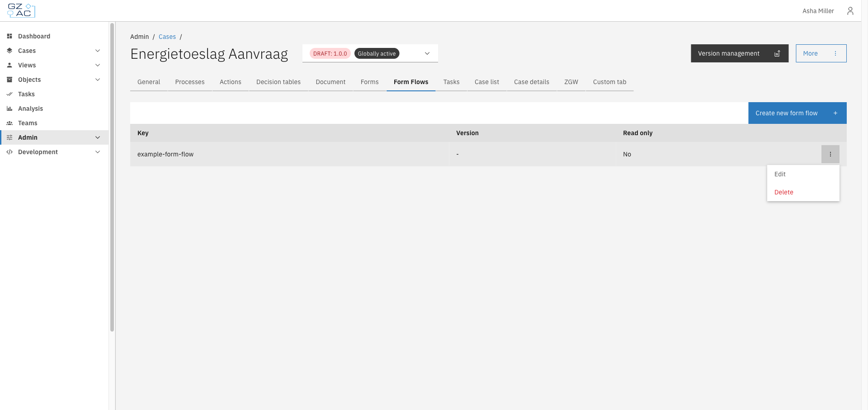Click the Analysis chart icon

pyautogui.click(x=9, y=108)
